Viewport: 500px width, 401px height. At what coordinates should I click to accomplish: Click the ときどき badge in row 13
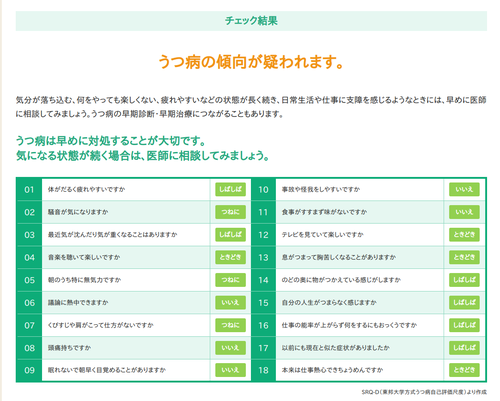click(464, 257)
